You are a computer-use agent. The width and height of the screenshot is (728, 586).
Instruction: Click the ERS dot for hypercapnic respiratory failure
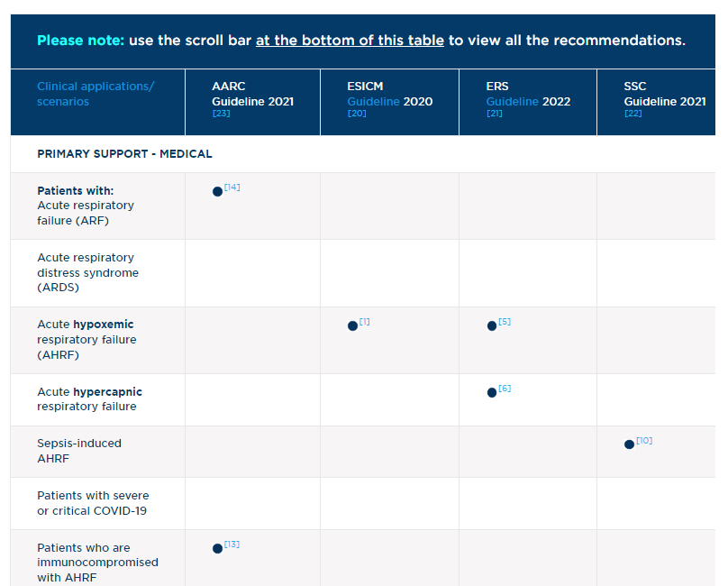pyautogui.click(x=492, y=392)
